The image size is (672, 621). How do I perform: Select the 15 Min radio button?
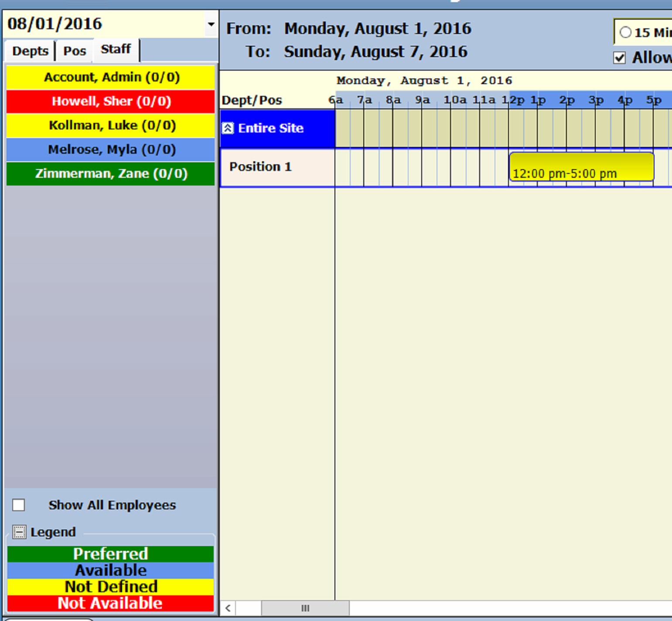tap(625, 32)
